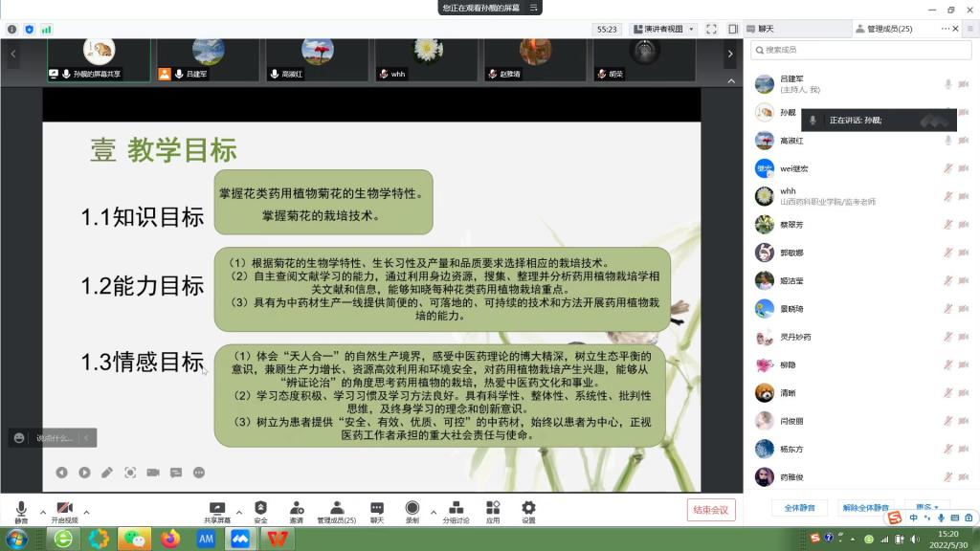Open the Security (安全) shield icon

pos(260,508)
